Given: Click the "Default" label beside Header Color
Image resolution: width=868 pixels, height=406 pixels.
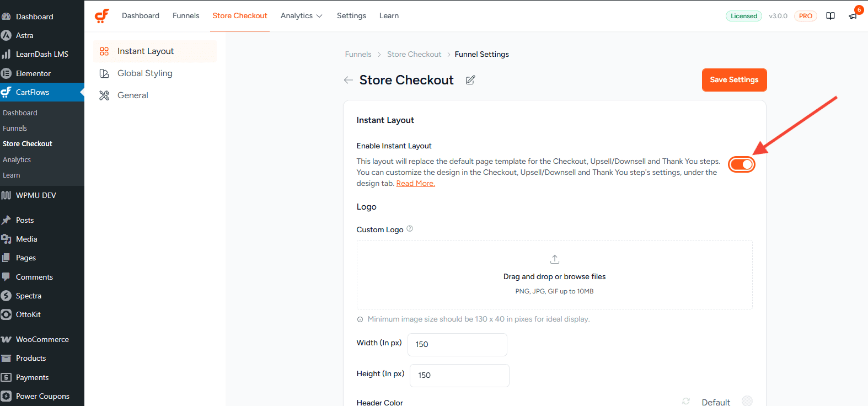Looking at the screenshot, I should pyautogui.click(x=716, y=402).
